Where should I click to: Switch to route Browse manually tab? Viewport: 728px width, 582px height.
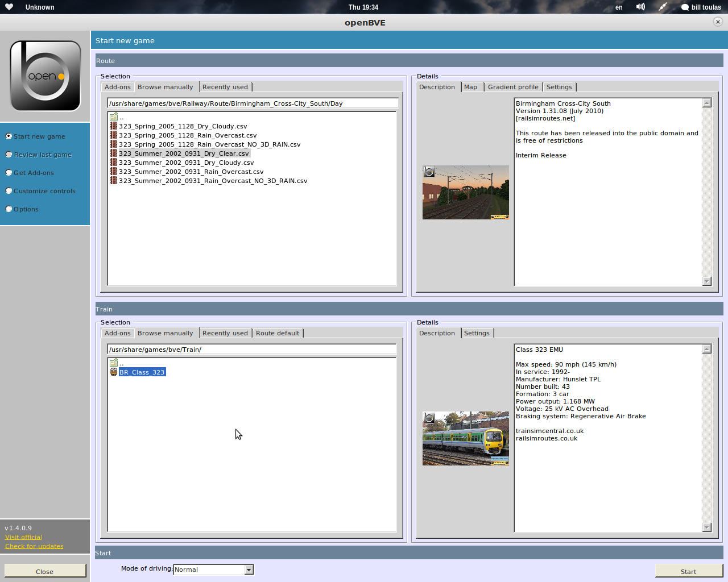(166, 87)
